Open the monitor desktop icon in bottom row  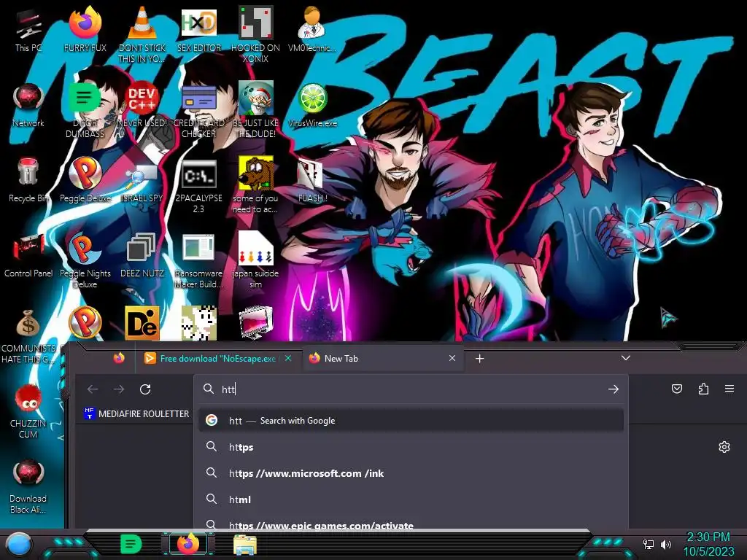255,323
